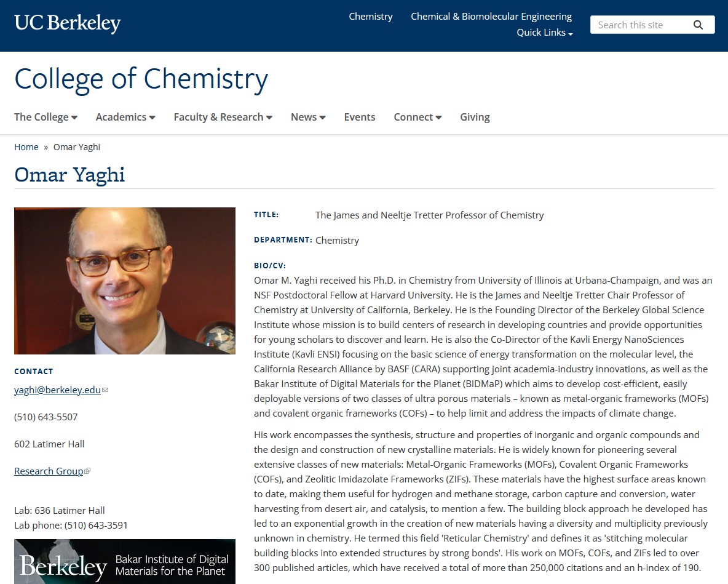Click the yaghi@berkeley.edu email link
Viewport: 728px width, 584px height.
click(57, 390)
